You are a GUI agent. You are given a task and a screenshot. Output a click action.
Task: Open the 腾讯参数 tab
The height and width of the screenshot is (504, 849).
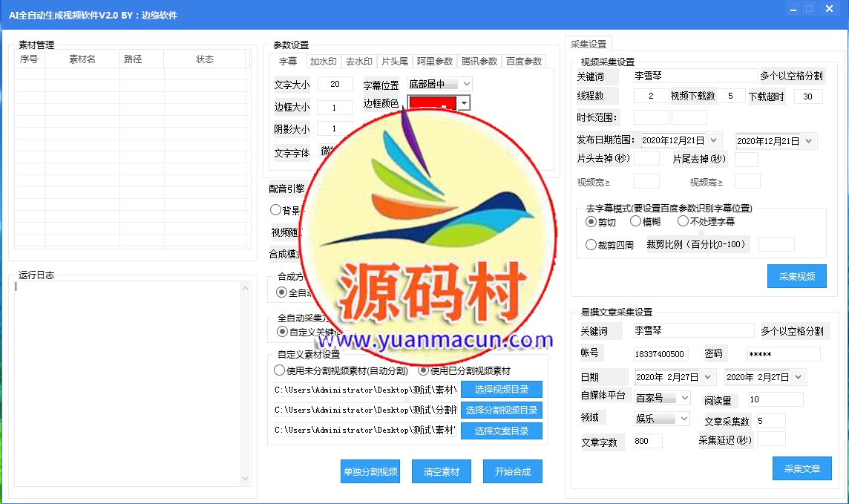tap(479, 62)
